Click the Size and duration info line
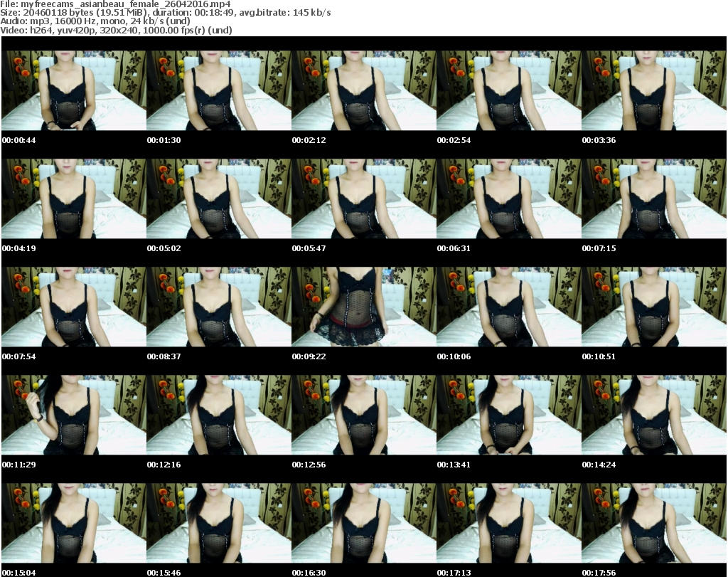This screenshot has width=728, height=577. coord(165,13)
